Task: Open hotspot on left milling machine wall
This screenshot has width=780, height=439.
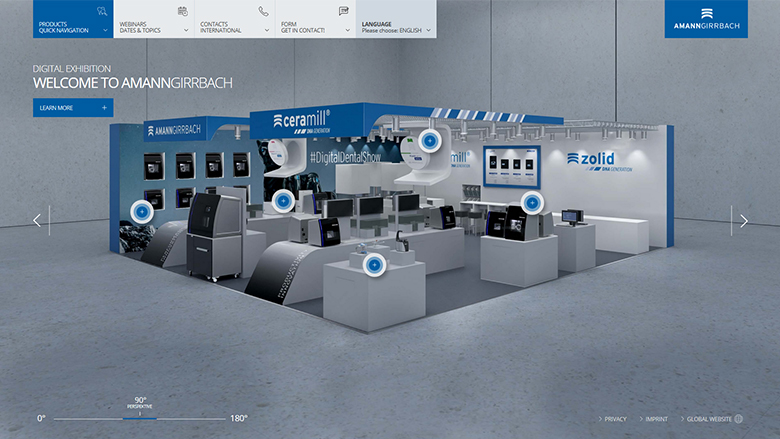Action: coord(142,212)
